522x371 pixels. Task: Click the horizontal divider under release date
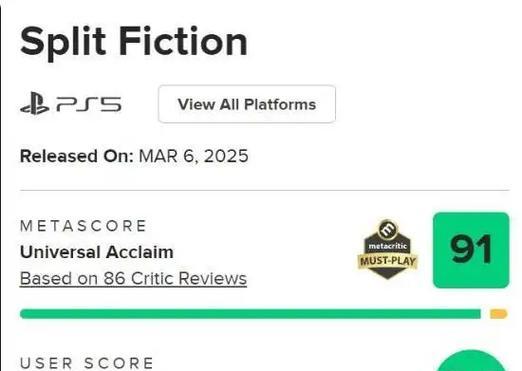[x=265, y=190]
